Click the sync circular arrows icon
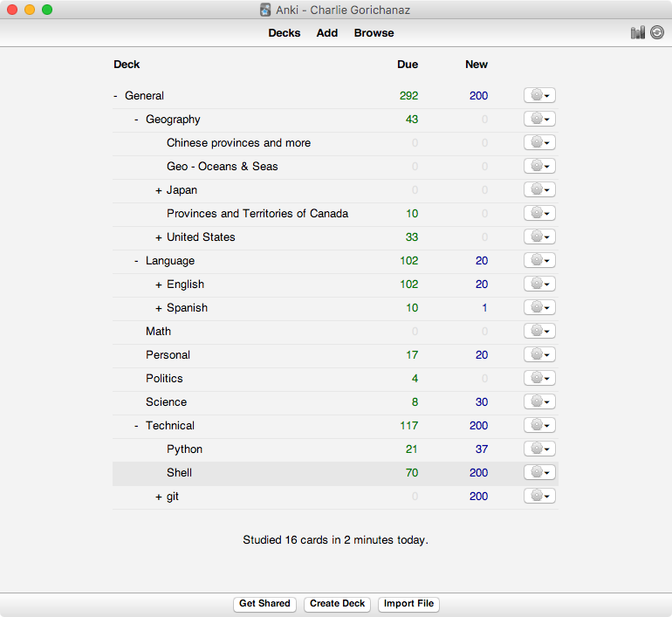The height and width of the screenshot is (617, 672). click(657, 32)
